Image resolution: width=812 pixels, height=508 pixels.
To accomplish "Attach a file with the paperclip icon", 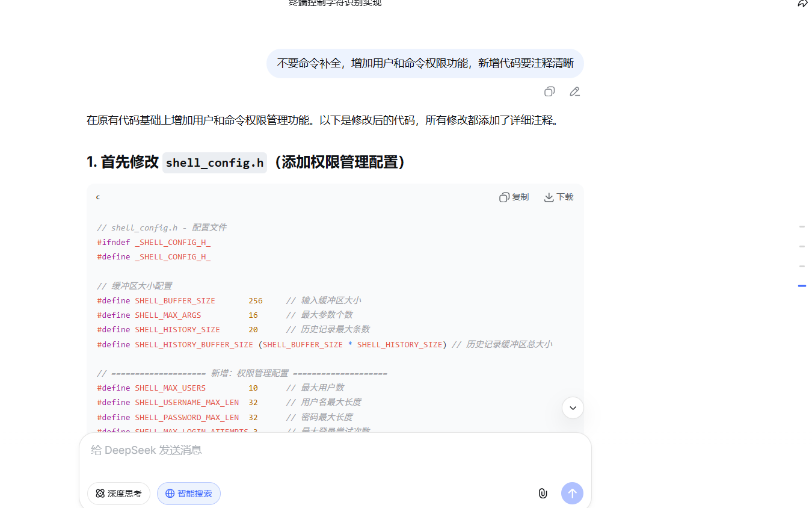I will coord(543,494).
